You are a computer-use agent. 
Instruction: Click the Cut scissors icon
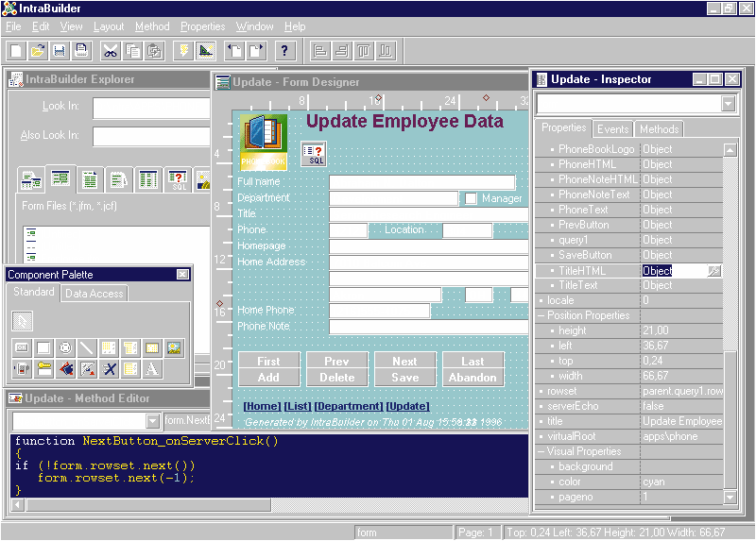click(x=111, y=51)
